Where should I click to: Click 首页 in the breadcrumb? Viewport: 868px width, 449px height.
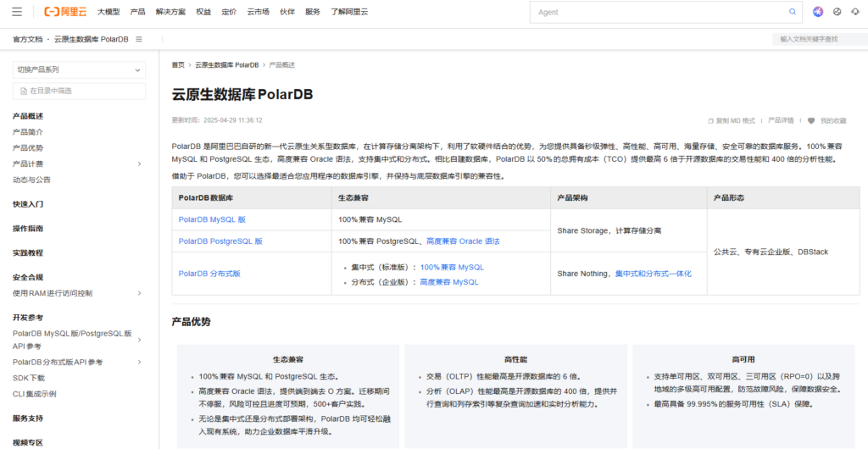pyautogui.click(x=178, y=64)
